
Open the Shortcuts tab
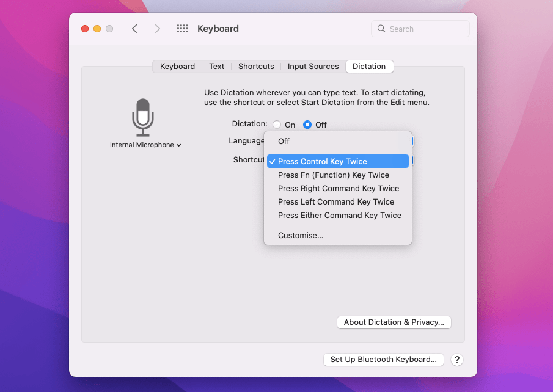pos(256,67)
